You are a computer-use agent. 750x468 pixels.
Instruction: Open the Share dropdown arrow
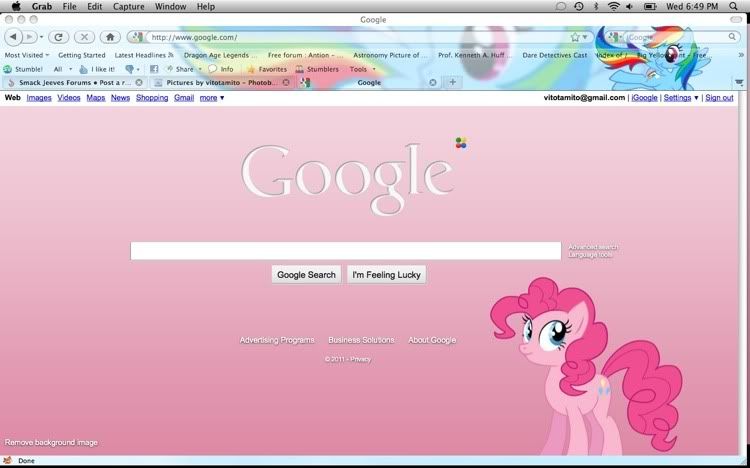200,69
